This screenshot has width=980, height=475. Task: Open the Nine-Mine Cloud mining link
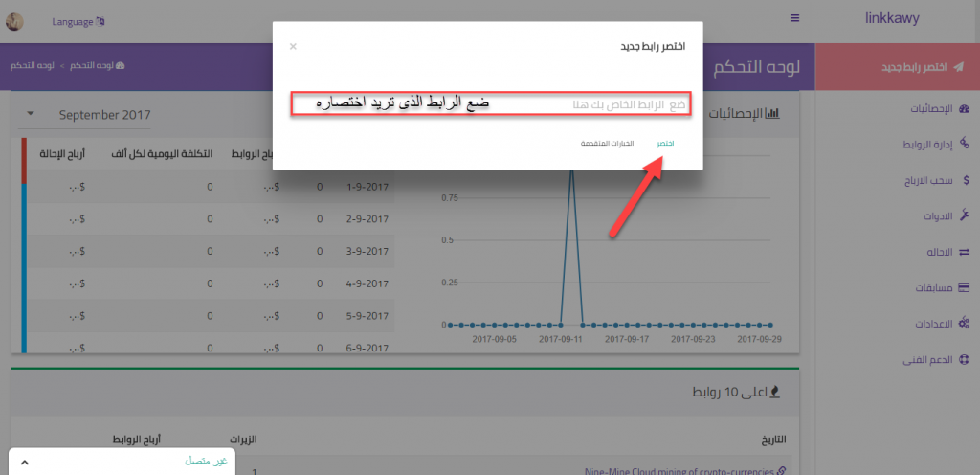click(684, 471)
